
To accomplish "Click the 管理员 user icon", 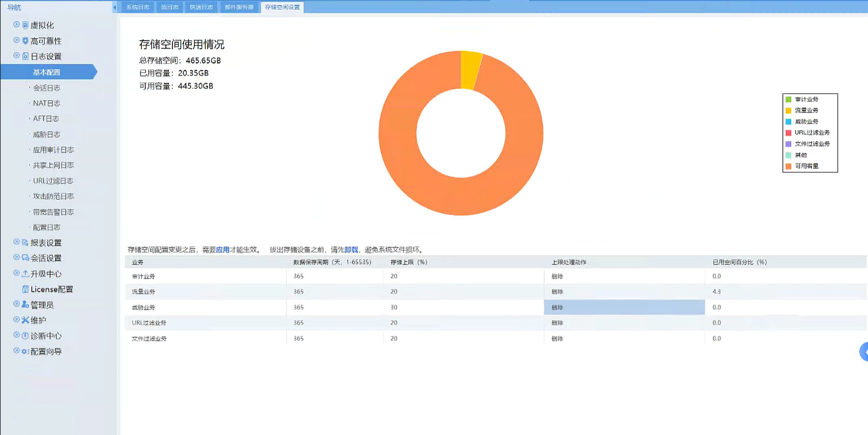I will 25,305.
